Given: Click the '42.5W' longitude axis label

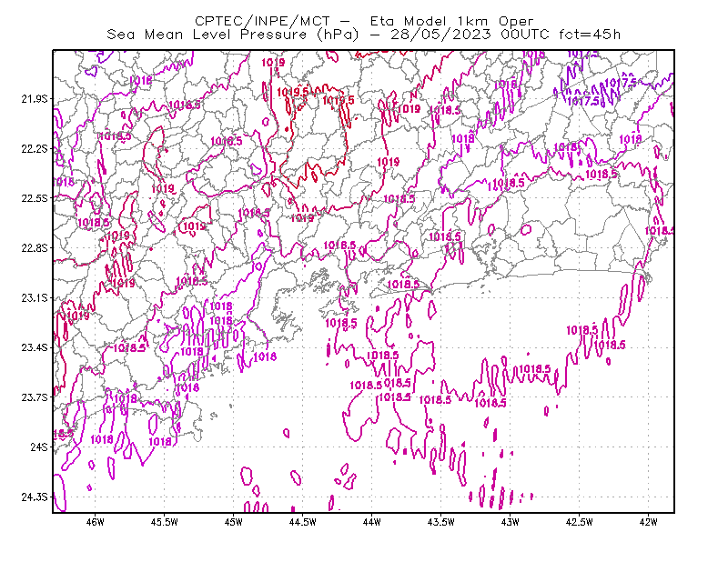Looking at the screenshot, I should [580, 522].
